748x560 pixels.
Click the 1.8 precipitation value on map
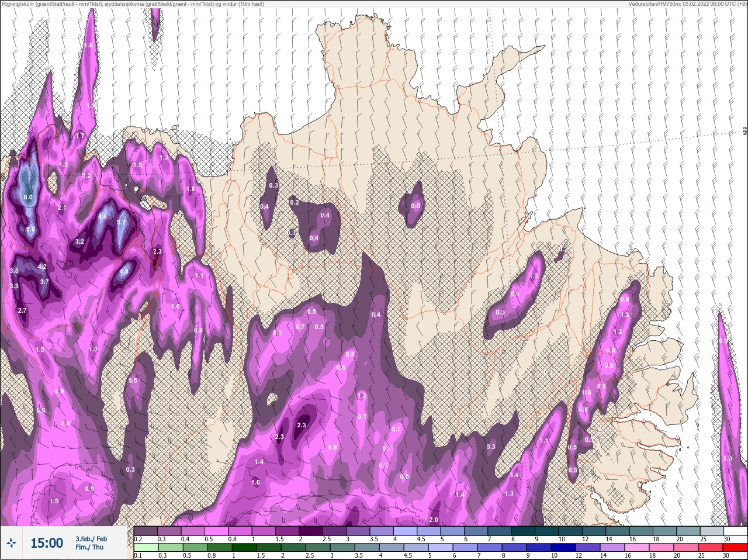pyautogui.click(x=191, y=189)
